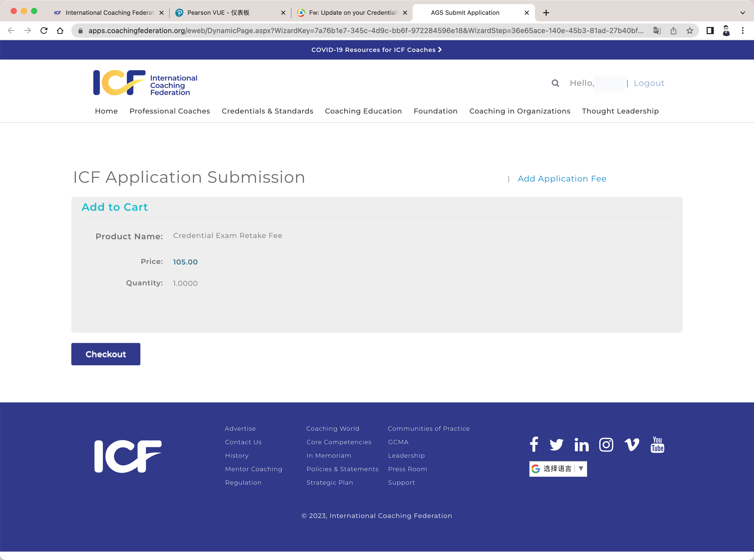Click the Google Translate icon in address bar
Viewport: 754px width, 560px height.
pyautogui.click(x=657, y=31)
